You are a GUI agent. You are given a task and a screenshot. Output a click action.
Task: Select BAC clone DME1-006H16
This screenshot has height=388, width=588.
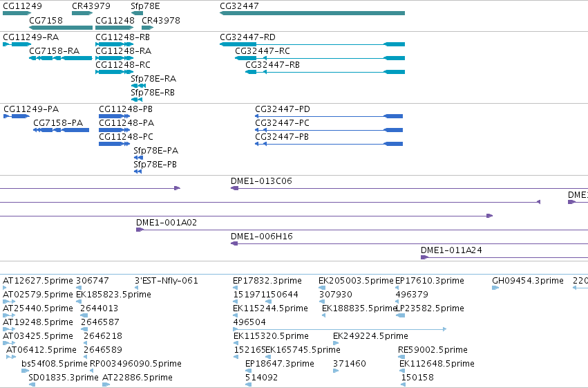[409, 243]
